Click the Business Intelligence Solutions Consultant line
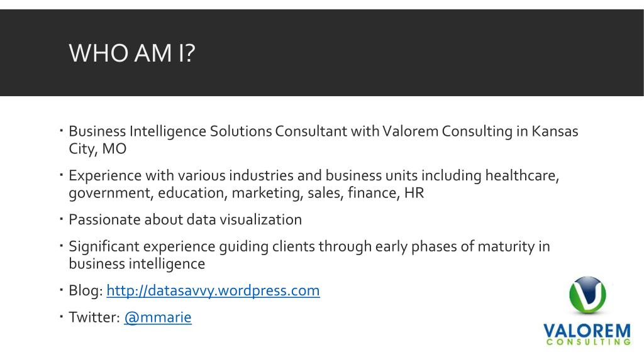This screenshot has height=362, width=644. (323, 131)
